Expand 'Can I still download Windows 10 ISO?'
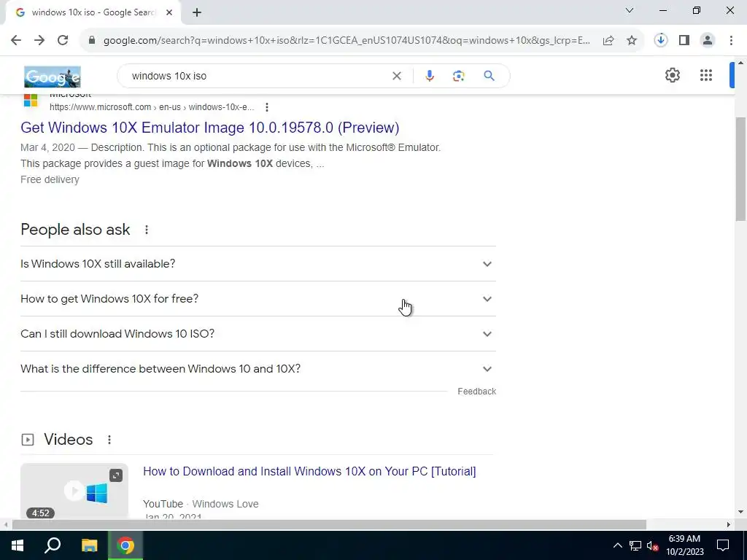This screenshot has height=560, width=747. (x=258, y=334)
